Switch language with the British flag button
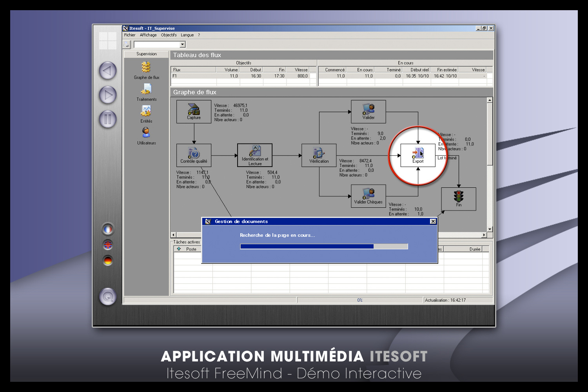 point(108,245)
